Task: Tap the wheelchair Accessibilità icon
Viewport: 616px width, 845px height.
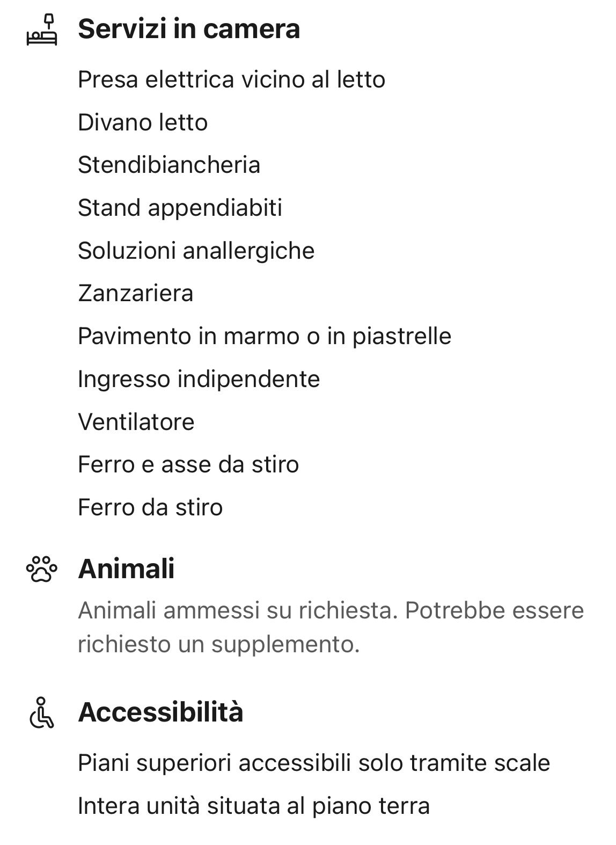Action: pos(41,712)
